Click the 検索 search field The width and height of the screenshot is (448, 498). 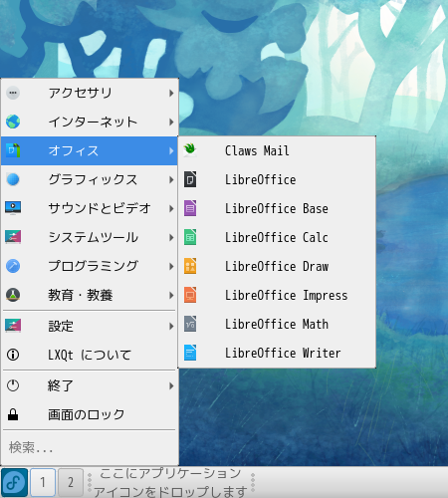pos(90,448)
